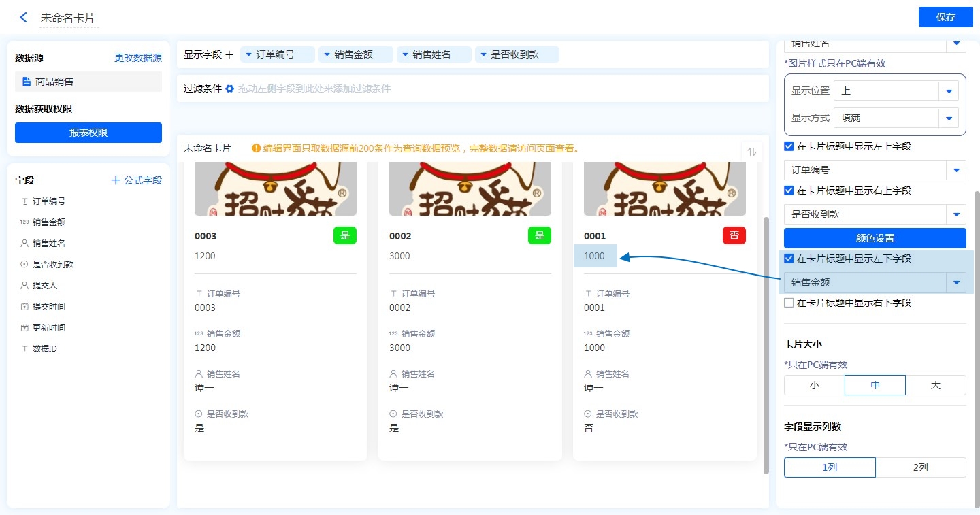Open the 显示位置 dropdown
Screen dimensions: 980x515
point(948,90)
